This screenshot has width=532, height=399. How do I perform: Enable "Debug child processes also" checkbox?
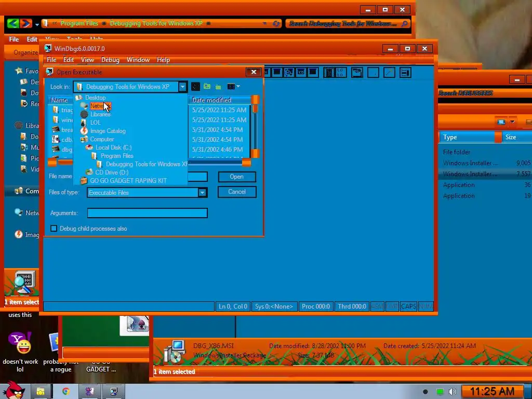pos(54,229)
